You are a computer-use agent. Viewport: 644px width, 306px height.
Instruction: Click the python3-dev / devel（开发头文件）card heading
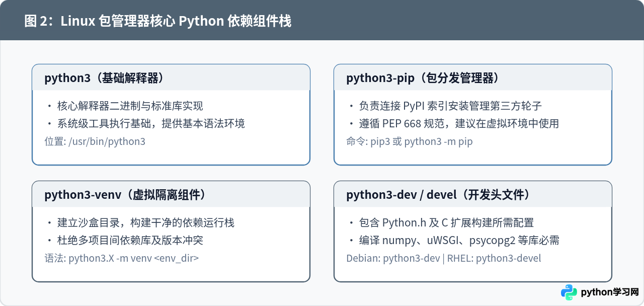(438, 195)
